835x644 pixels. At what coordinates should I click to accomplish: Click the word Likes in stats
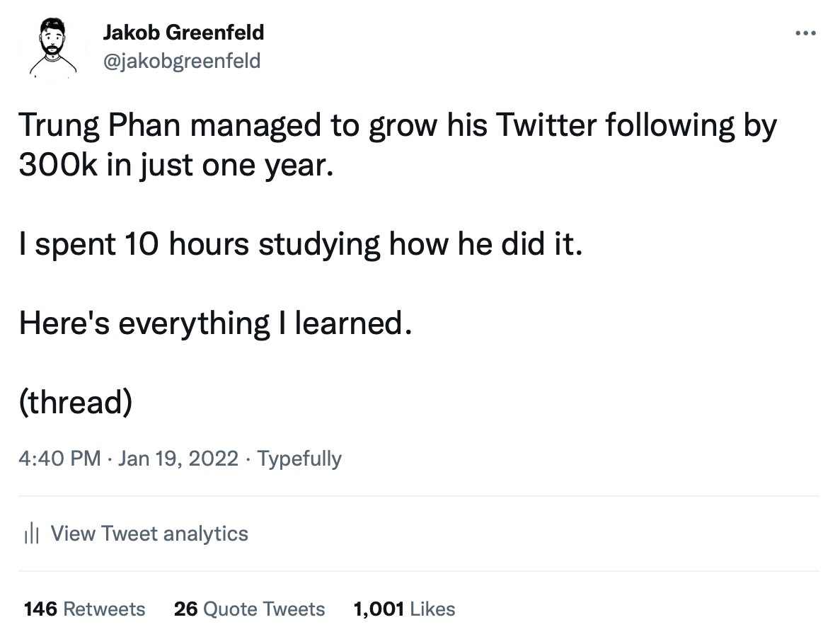tap(433, 609)
